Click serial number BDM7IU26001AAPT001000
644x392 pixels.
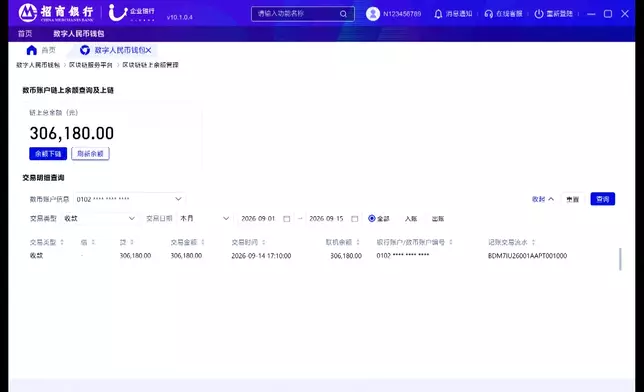(x=527, y=256)
